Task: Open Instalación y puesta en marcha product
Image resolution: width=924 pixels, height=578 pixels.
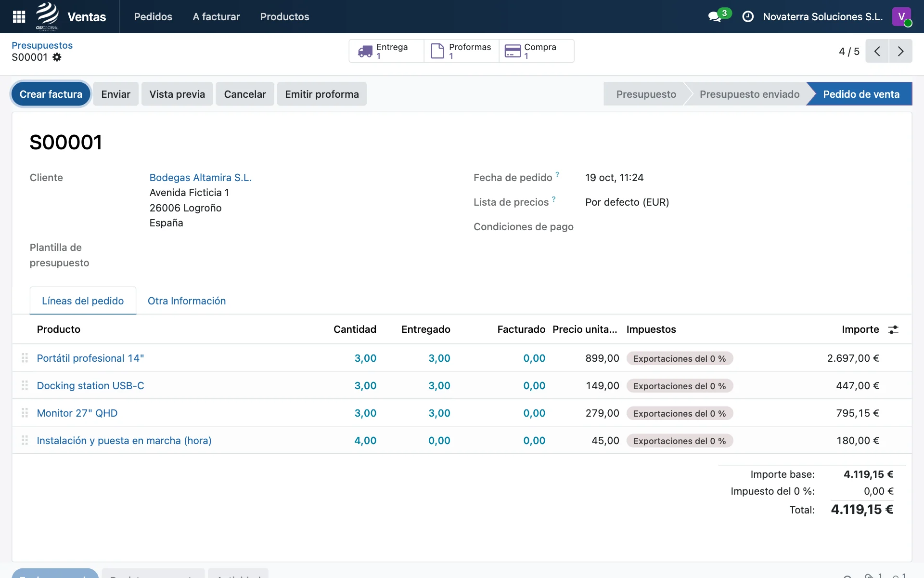Action: click(124, 440)
